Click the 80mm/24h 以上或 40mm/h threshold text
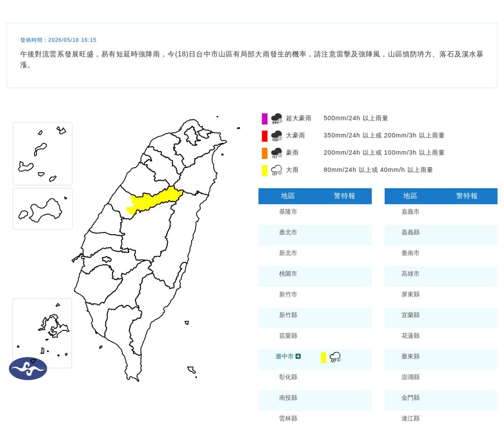This screenshot has width=504, height=448. (378, 170)
